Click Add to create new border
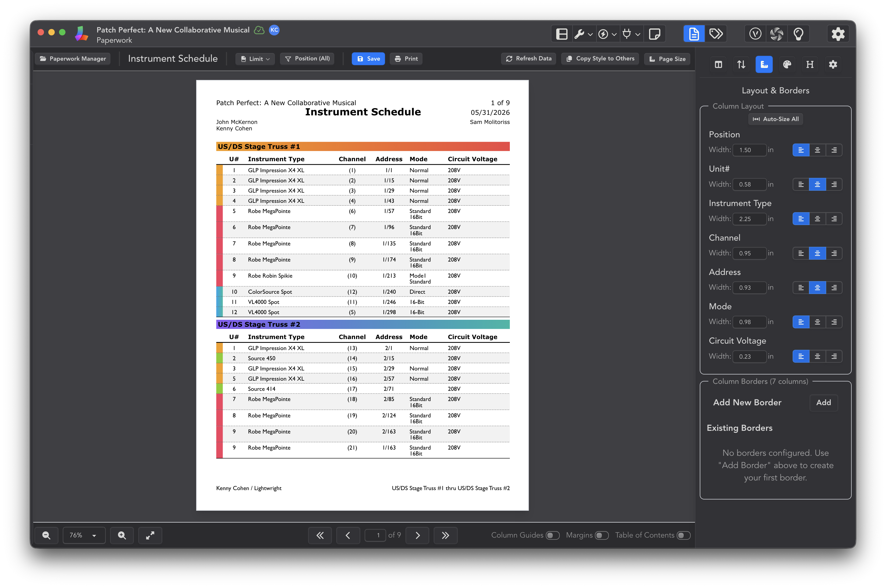The image size is (886, 588). coord(823,402)
